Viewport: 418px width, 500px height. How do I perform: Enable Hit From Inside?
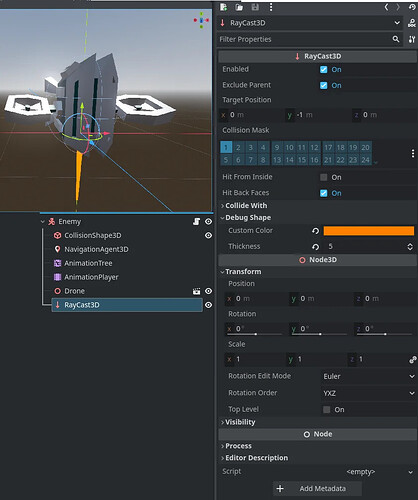pyautogui.click(x=323, y=177)
